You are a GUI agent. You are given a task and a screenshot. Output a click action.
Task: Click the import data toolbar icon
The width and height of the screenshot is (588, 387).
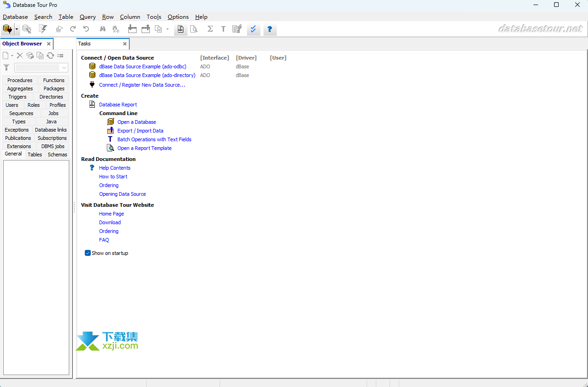[x=132, y=29]
